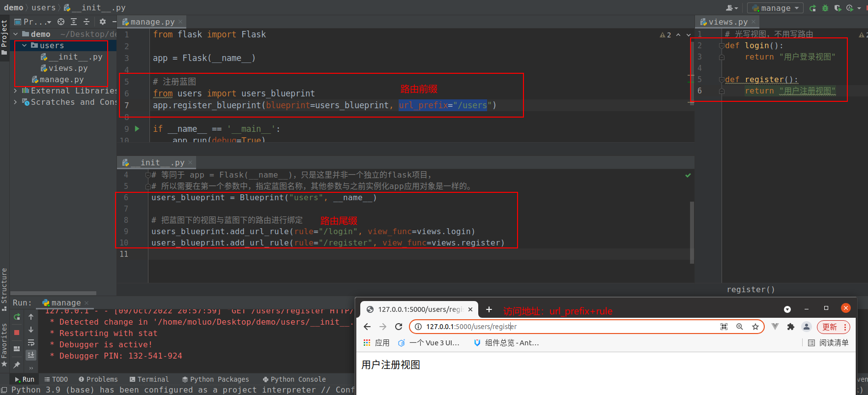Screen dimensions: 868x395
Task: Click browser profile avatar icon
Action: point(807,327)
